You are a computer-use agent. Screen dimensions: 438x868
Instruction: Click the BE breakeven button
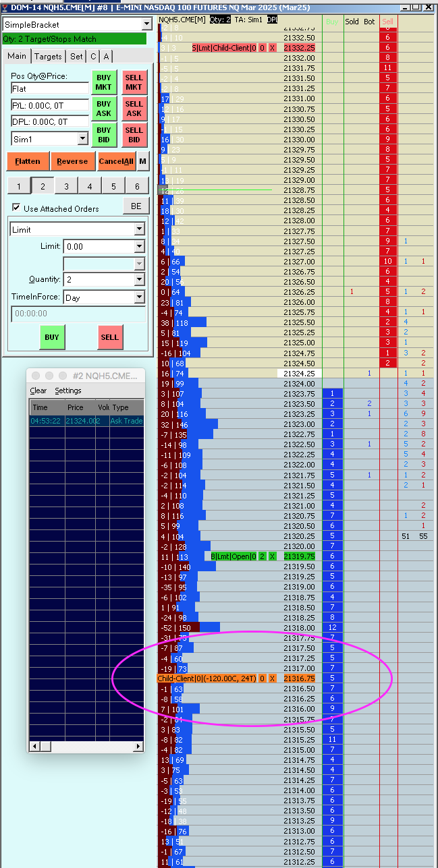[136, 206]
